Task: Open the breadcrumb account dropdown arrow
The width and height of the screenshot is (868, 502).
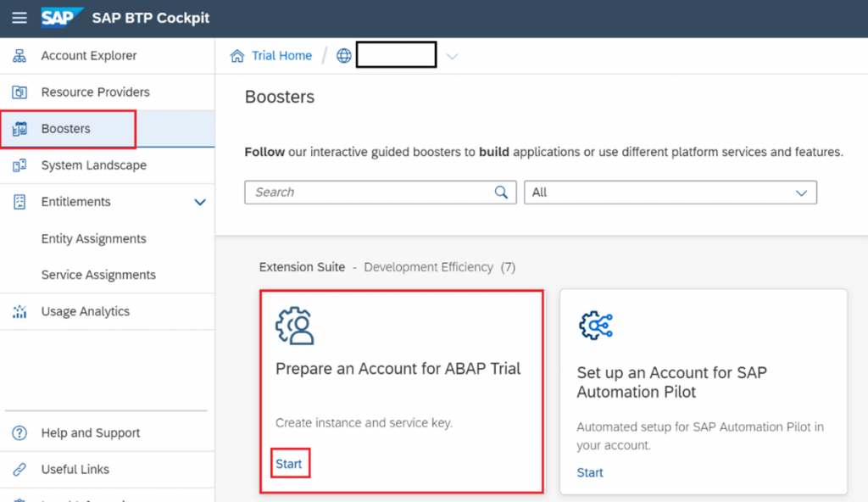Action: [453, 56]
